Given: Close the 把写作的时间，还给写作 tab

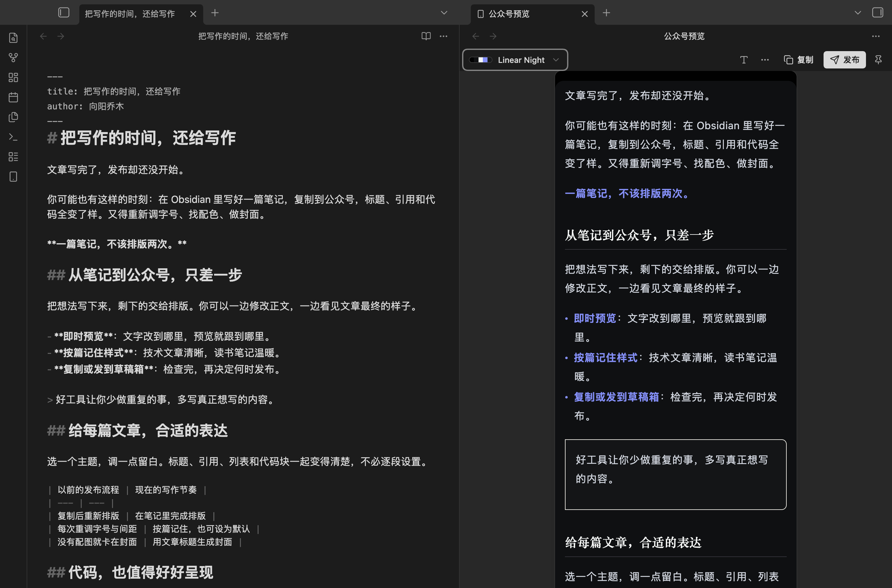Looking at the screenshot, I should pos(193,14).
